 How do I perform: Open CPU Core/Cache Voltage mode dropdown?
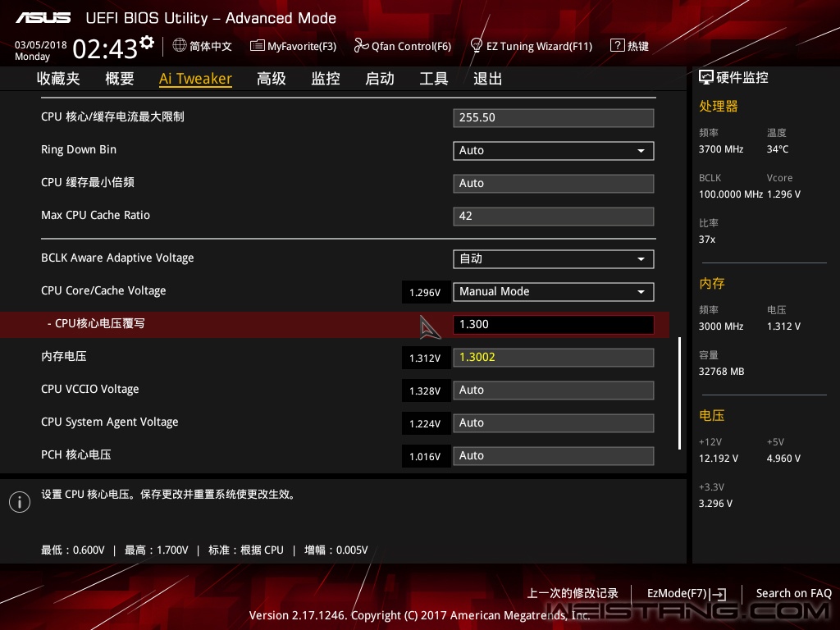(554, 291)
